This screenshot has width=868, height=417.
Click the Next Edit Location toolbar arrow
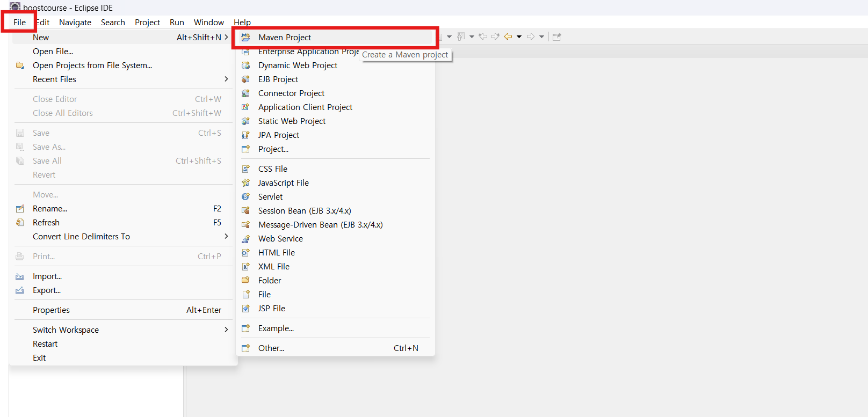[x=495, y=37]
